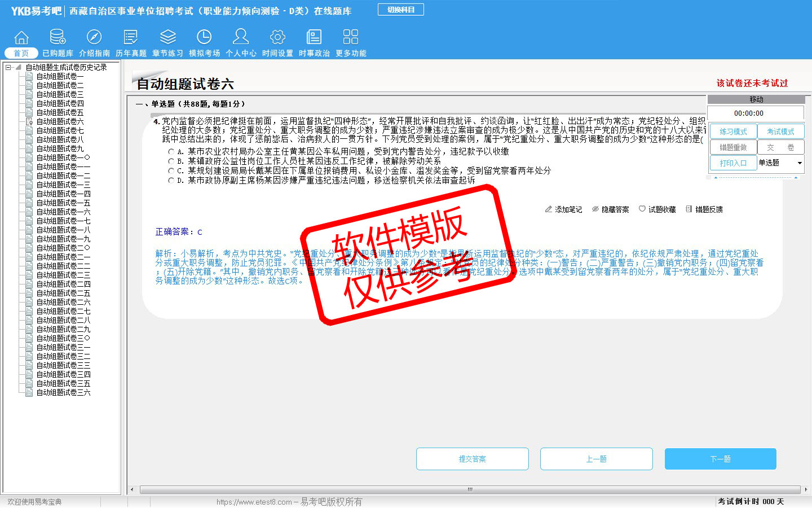The height and width of the screenshot is (508, 812).
Task: Open 章节练习 chapter practice icon
Action: [167, 38]
